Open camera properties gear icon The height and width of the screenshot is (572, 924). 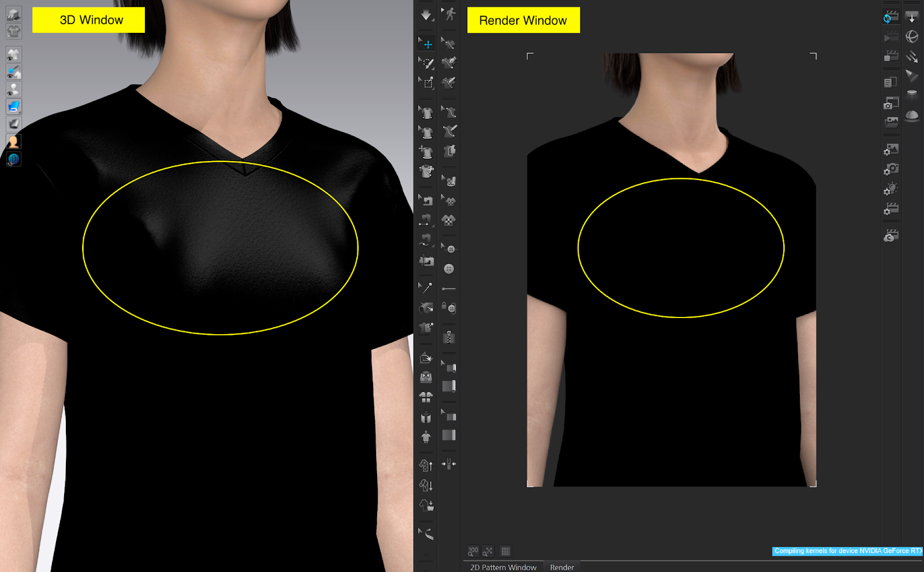[x=891, y=169]
